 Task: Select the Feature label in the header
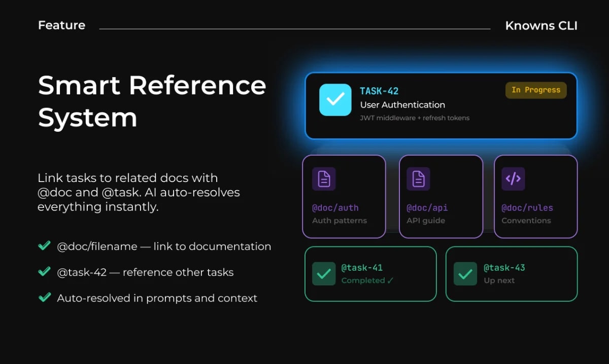(61, 25)
